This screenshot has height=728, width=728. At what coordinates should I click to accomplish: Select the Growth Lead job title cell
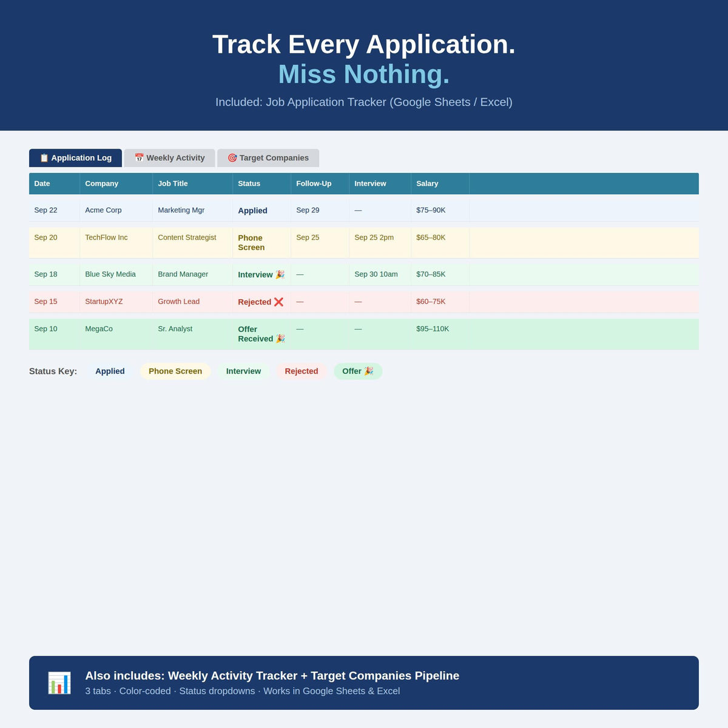193,302
